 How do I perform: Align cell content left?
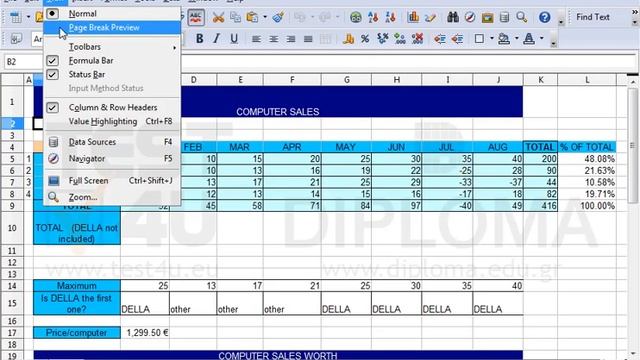[x=256, y=39]
